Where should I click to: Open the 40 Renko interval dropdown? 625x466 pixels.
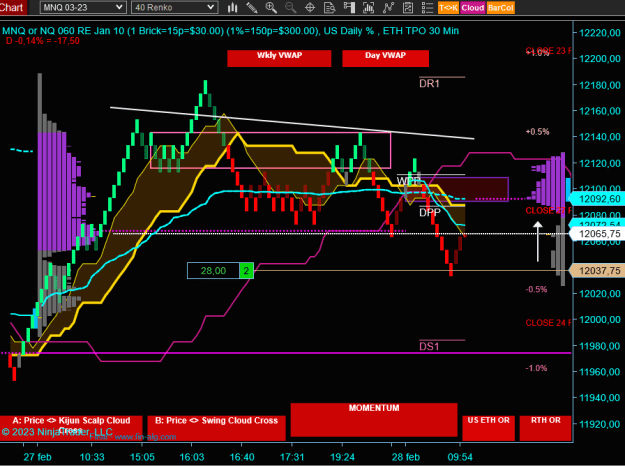(175, 7)
